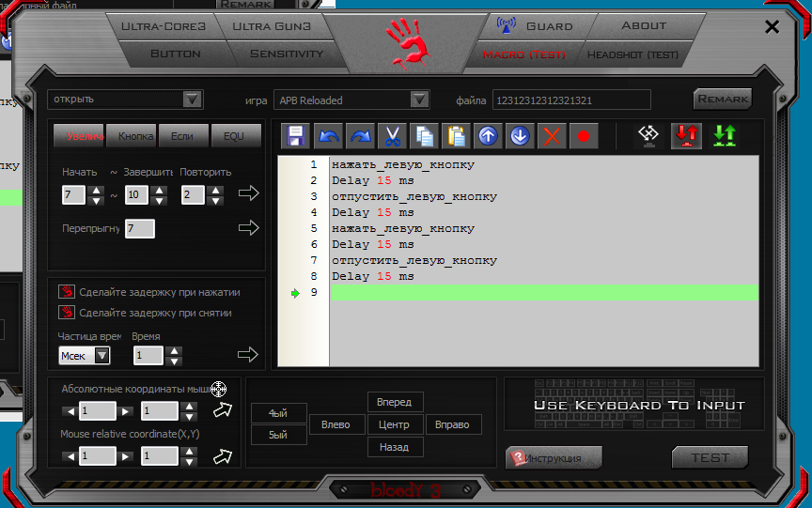The image size is (812, 508).
Task: Open the About tab
Action: 644,26
